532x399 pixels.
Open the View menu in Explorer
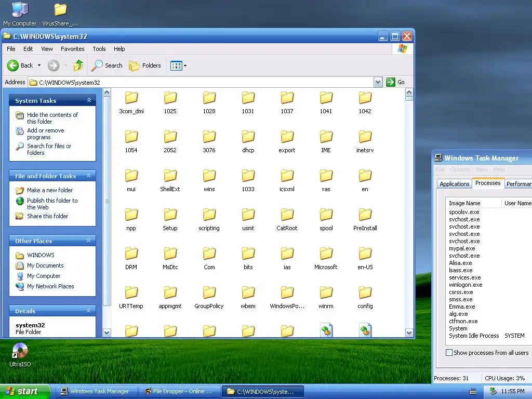click(47, 49)
